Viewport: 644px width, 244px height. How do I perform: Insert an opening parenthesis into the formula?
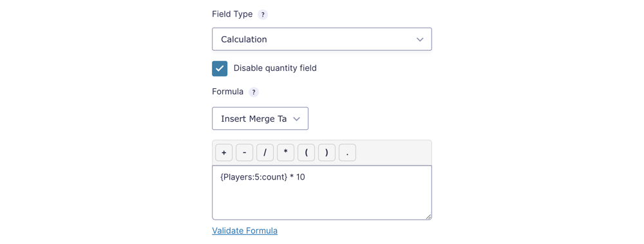[x=306, y=153]
